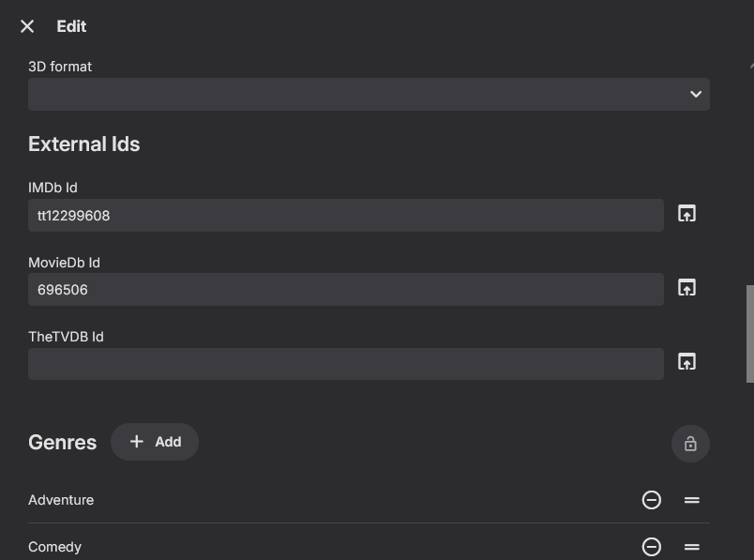Click the External Ids section heading
This screenshot has height=560, width=754.
coord(84,144)
